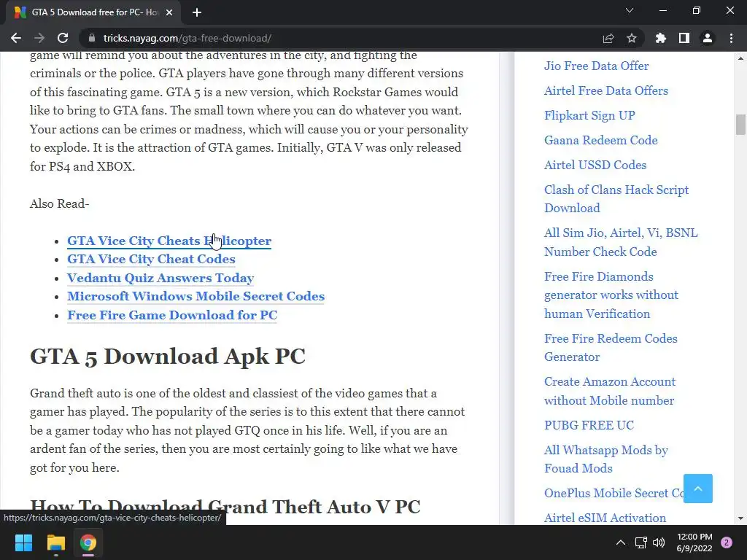
Task: Open volume speaker tray icon
Action: (x=659, y=542)
